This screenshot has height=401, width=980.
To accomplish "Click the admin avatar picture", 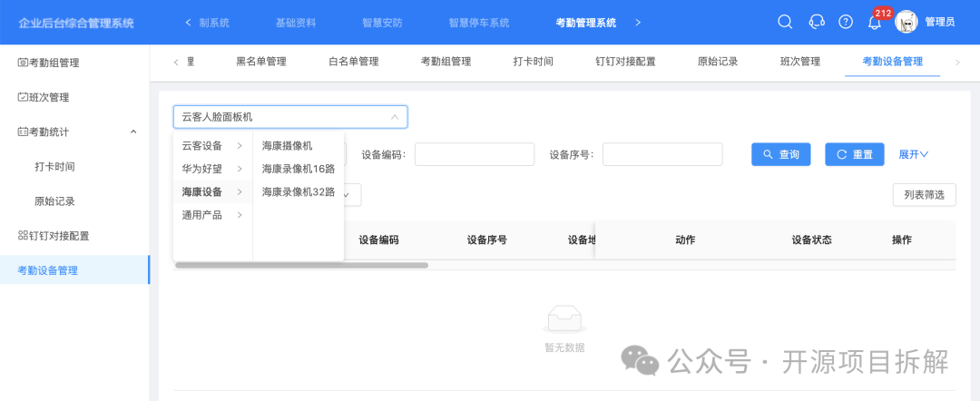I will click(906, 22).
